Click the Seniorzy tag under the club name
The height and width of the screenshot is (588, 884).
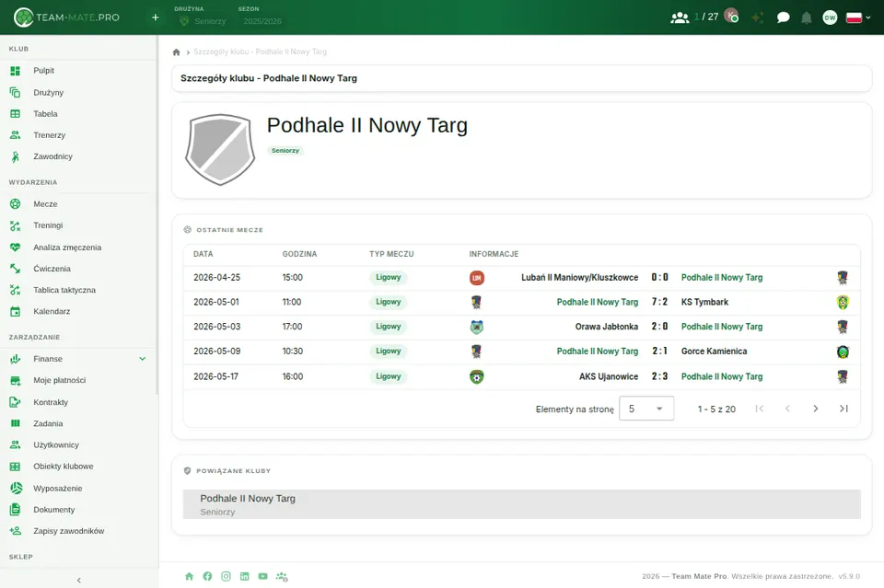coord(285,150)
